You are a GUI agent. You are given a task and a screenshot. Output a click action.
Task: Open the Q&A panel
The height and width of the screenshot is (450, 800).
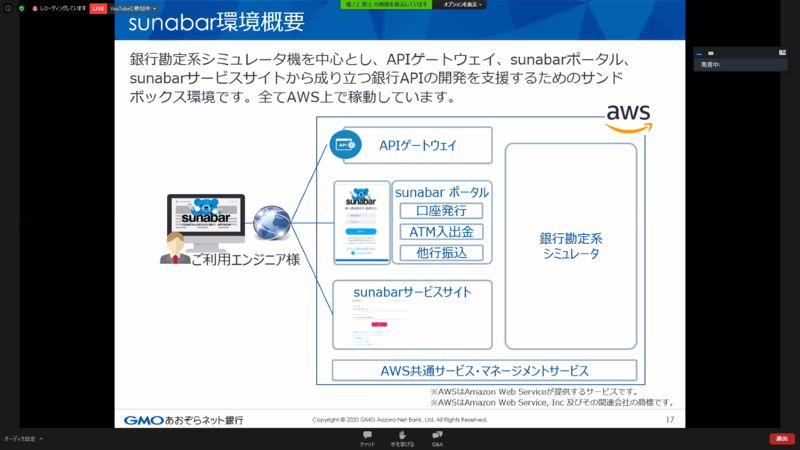click(x=437, y=438)
